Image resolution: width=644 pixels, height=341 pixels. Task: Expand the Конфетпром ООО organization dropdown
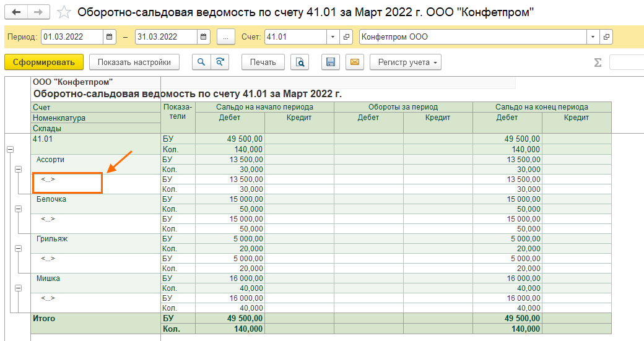(593, 37)
